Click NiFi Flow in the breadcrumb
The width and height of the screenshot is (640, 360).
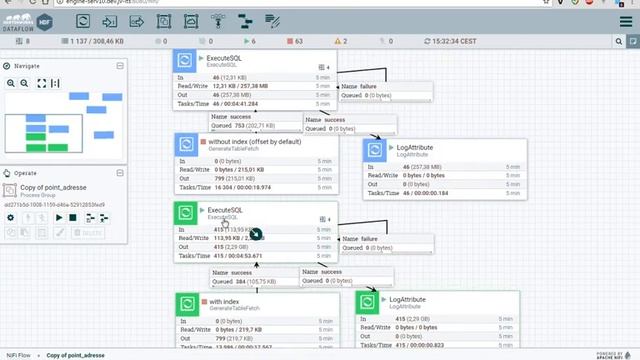pos(18,356)
